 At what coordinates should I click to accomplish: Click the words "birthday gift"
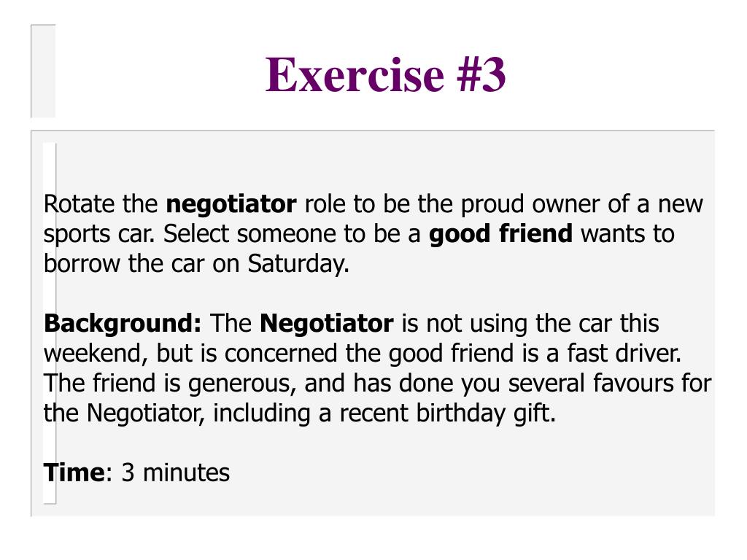pos(486,413)
